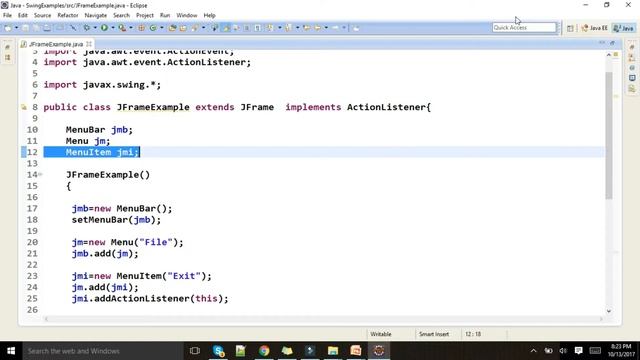640x360 pixels.
Task: Click the New Java Package icon
Action: coord(141,28)
